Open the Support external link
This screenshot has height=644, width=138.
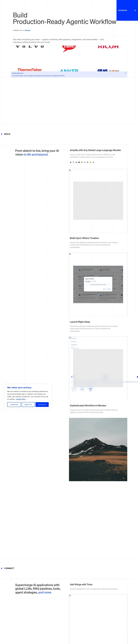click(x=75, y=345)
